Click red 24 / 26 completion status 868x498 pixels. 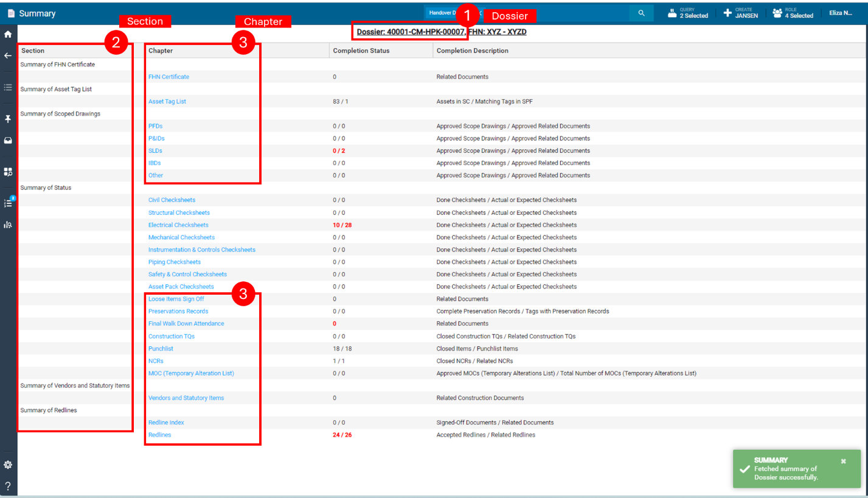coord(342,435)
